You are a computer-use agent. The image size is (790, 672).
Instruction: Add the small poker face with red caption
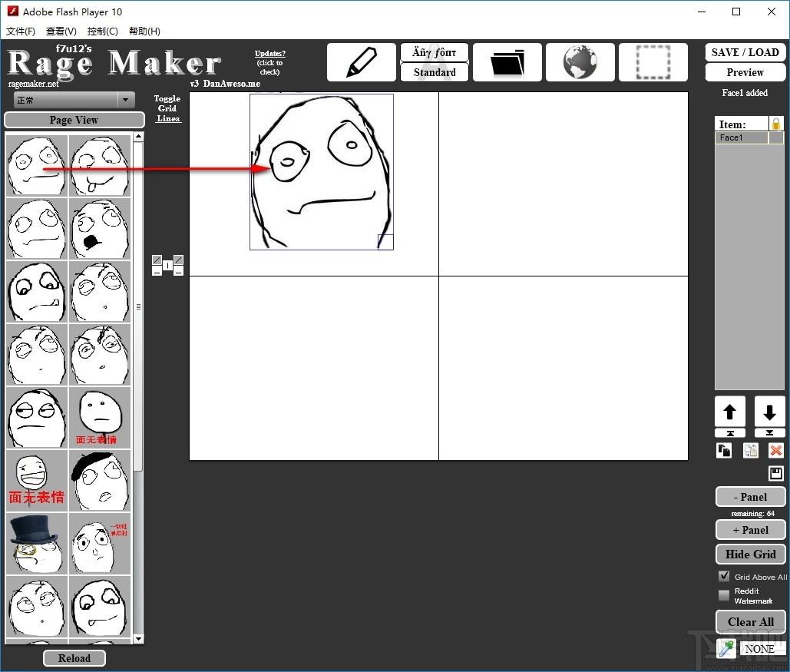pos(99,418)
